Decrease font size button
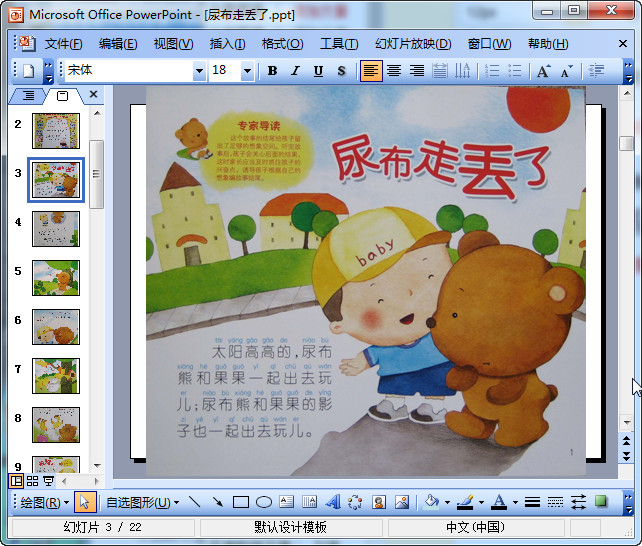The width and height of the screenshot is (642, 546). 567,71
